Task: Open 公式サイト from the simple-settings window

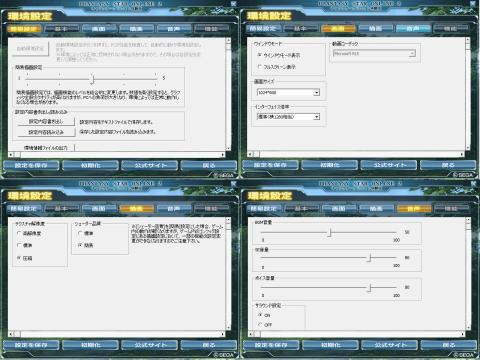Action: click(150, 165)
